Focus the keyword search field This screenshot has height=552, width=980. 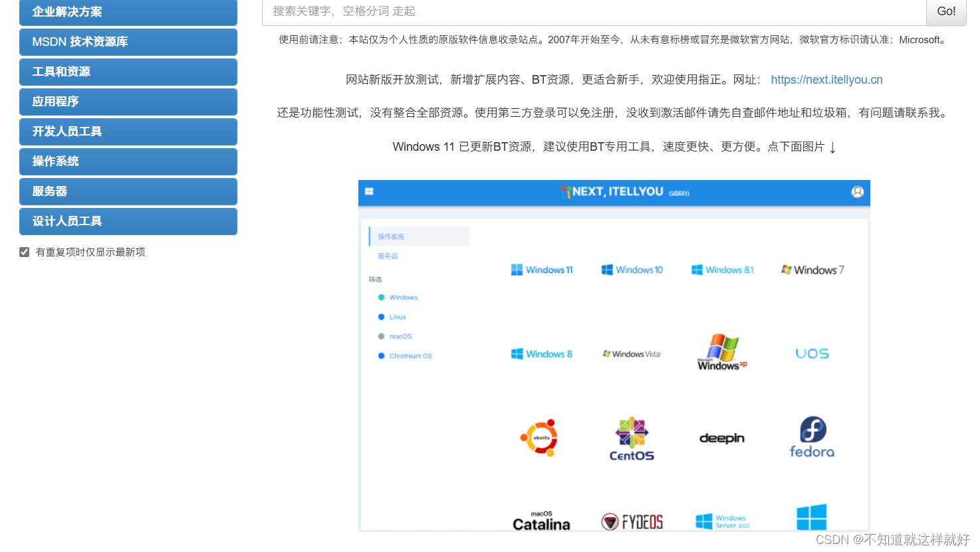594,12
